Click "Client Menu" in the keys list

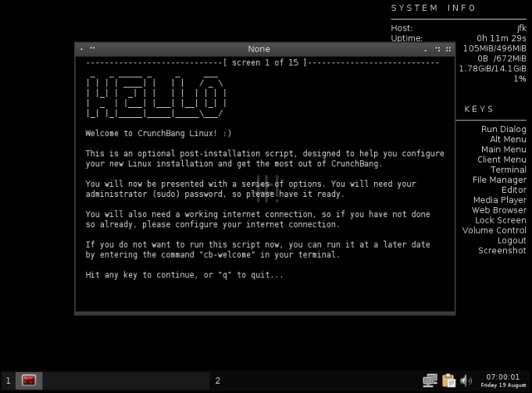pos(502,160)
